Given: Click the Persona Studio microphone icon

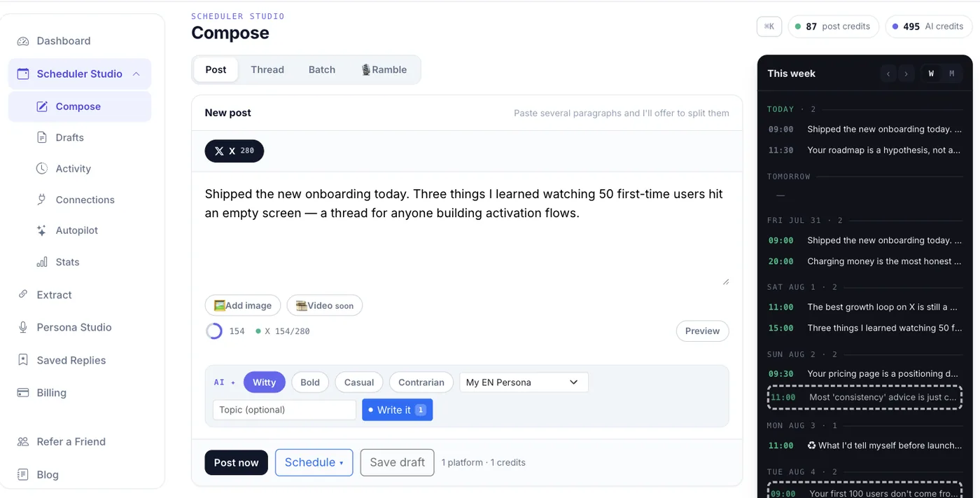Looking at the screenshot, I should [x=23, y=327].
